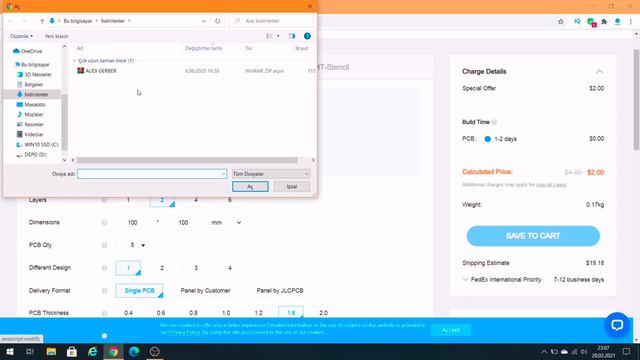
Task: Open Chrome extensions puzzle icon
Action: click(604, 22)
